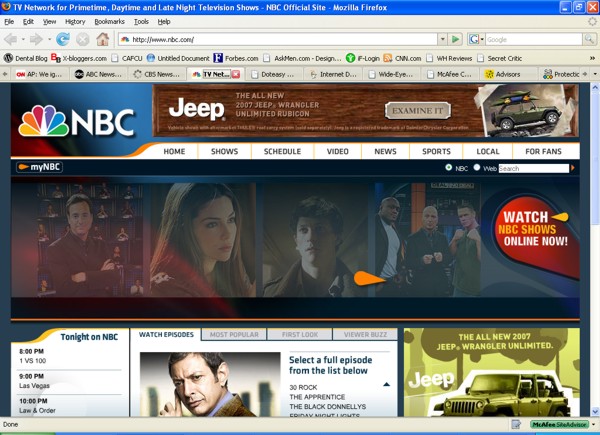Open the File menu
The width and height of the screenshot is (600, 435).
pyautogui.click(x=9, y=22)
